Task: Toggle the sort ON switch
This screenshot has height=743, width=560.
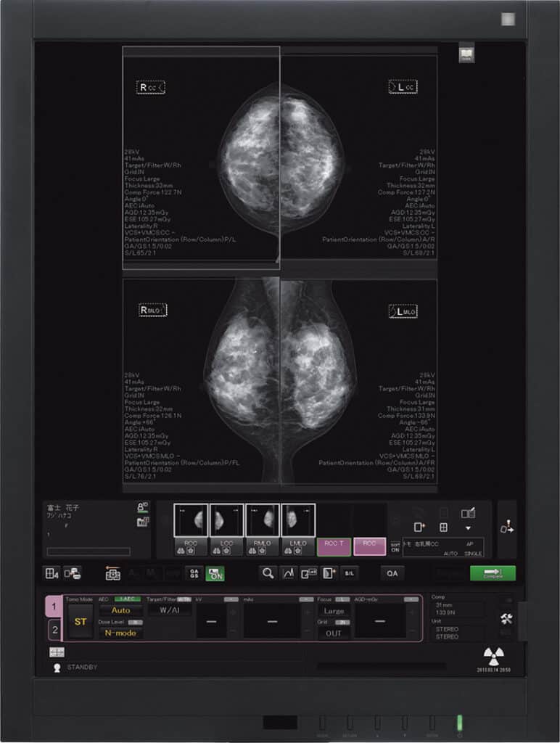Action: click(x=395, y=547)
